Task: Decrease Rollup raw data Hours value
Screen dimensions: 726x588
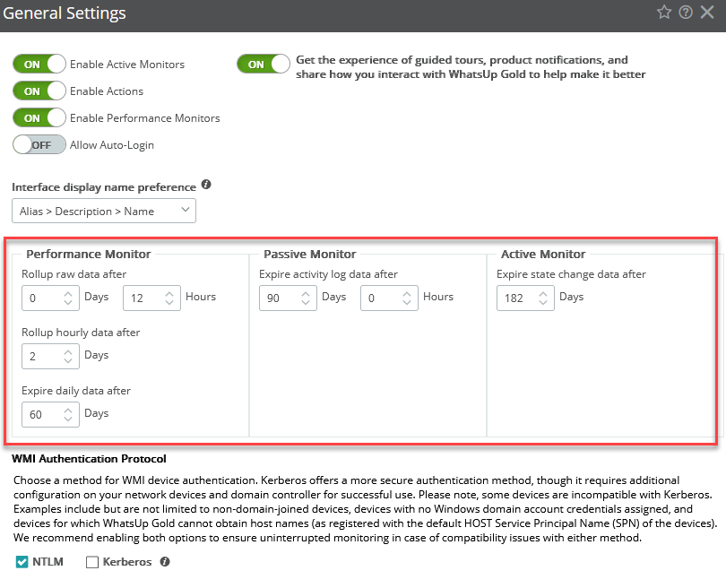Action: 169,302
